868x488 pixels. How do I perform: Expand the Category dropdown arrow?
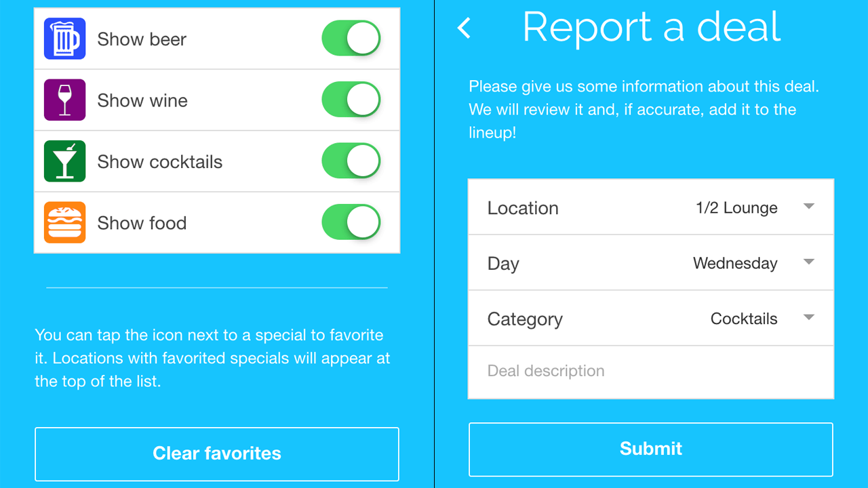pyautogui.click(x=808, y=318)
